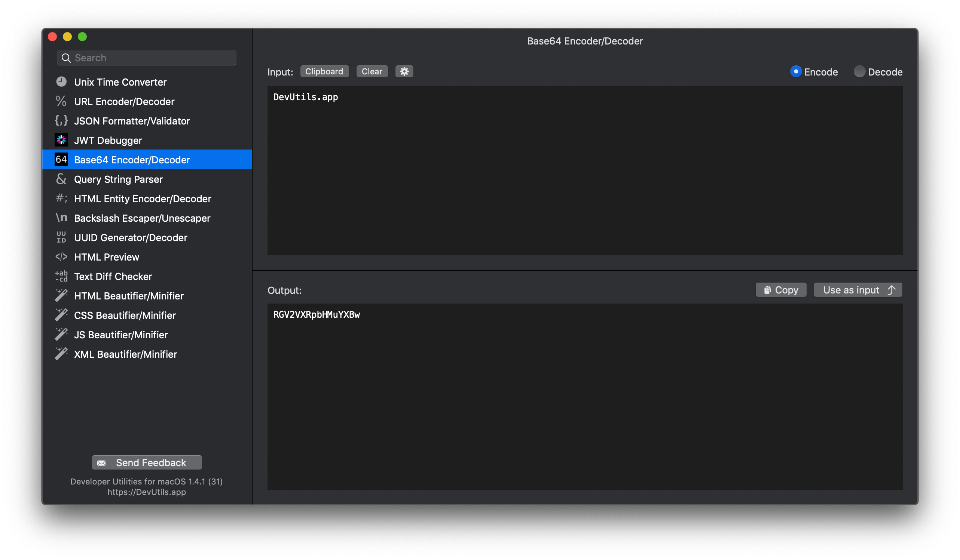
Task: Click the UUID Generator icon
Action: coord(61,237)
